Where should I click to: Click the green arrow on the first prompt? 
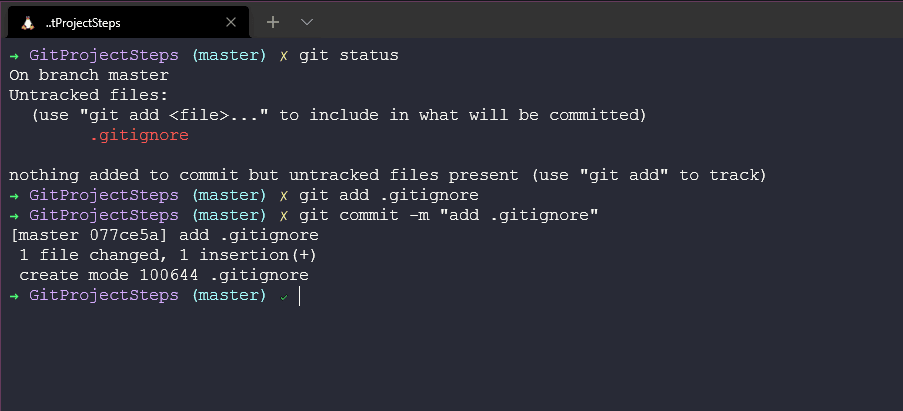14,55
